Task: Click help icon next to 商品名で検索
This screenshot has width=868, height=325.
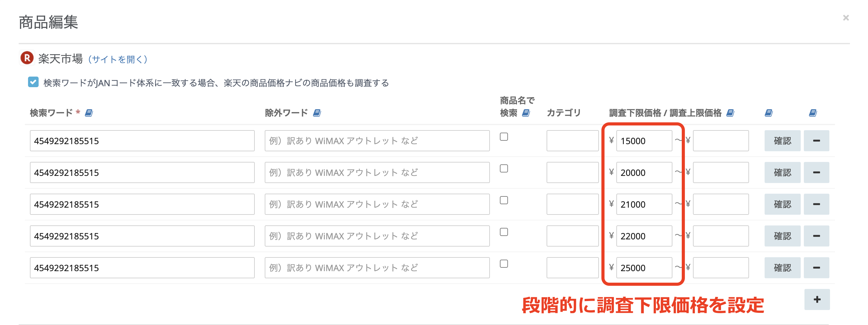Action: coord(526,113)
